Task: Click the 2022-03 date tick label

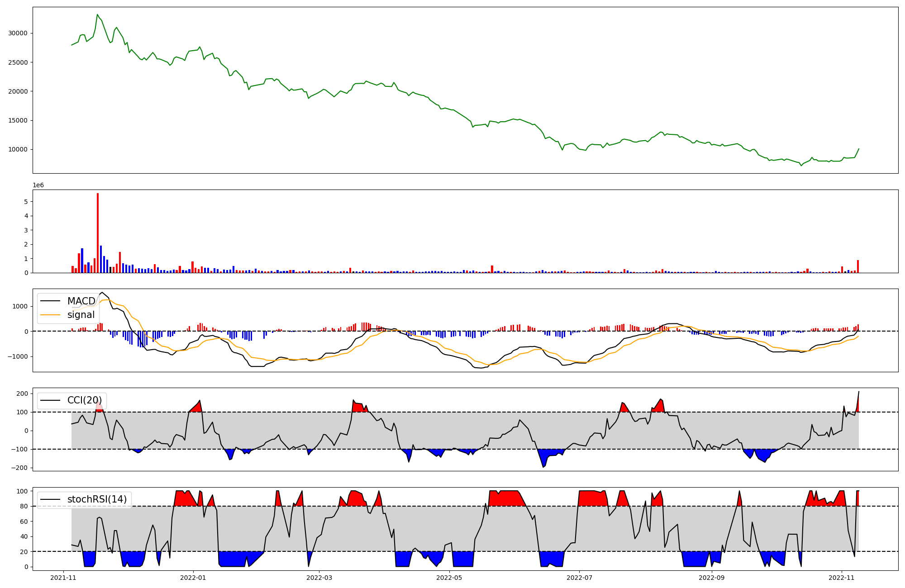Action: point(319,578)
